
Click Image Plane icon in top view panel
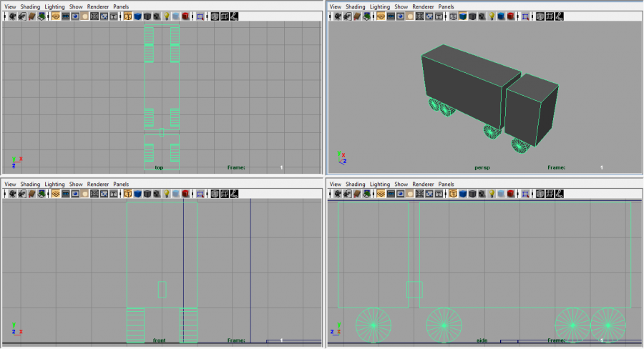click(42, 16)
